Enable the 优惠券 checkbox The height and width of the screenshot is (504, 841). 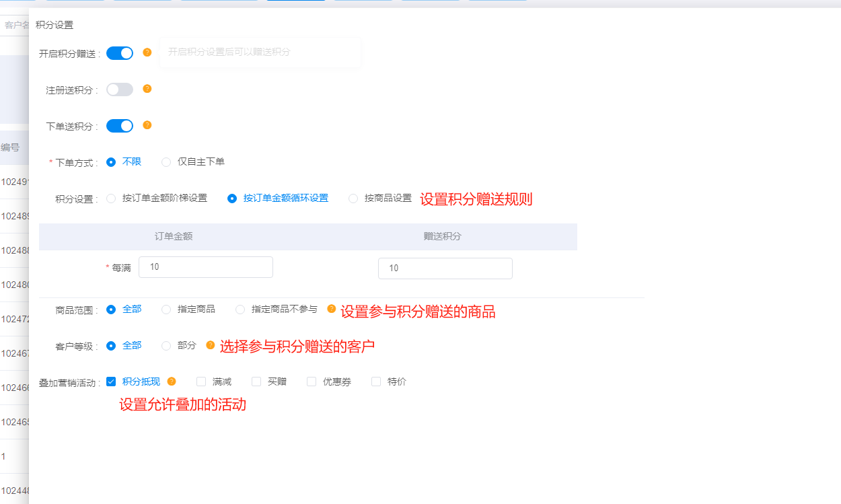coord(312,382)
